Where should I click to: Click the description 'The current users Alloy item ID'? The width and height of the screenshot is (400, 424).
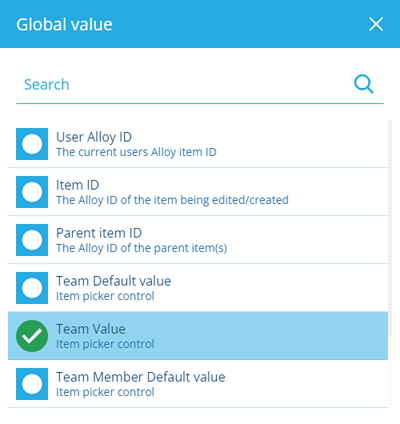[x=136, y=152]
